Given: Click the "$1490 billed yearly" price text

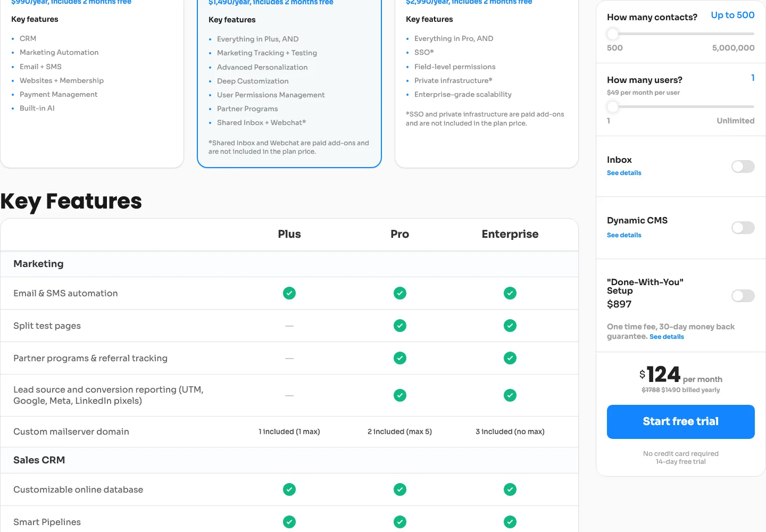Looking at the screenshot, I should pos(690,390).
